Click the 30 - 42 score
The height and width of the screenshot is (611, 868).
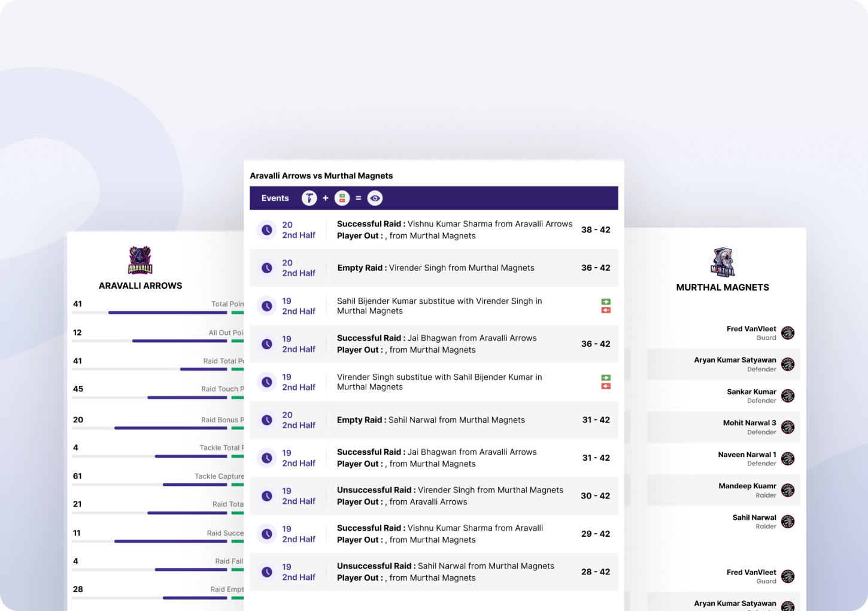point(596,496)
